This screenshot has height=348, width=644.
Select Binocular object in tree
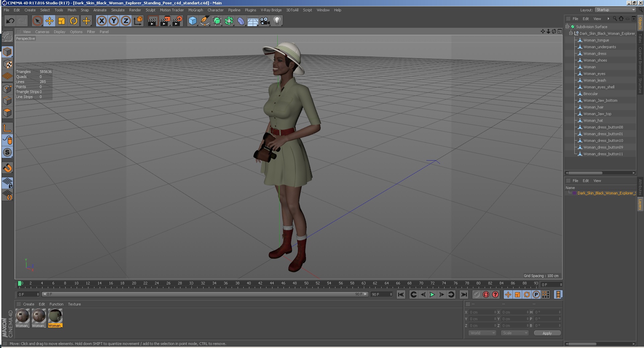click(590, 94)
